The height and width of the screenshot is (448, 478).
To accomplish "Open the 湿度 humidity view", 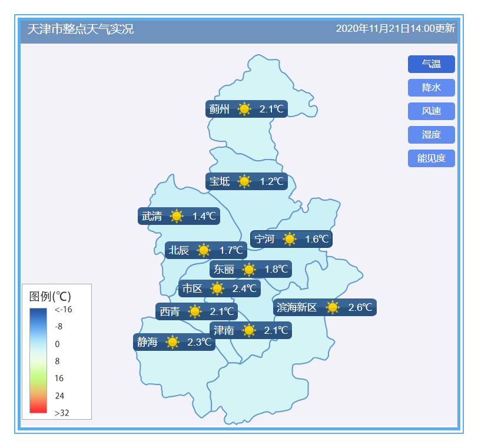I will 431,135.
